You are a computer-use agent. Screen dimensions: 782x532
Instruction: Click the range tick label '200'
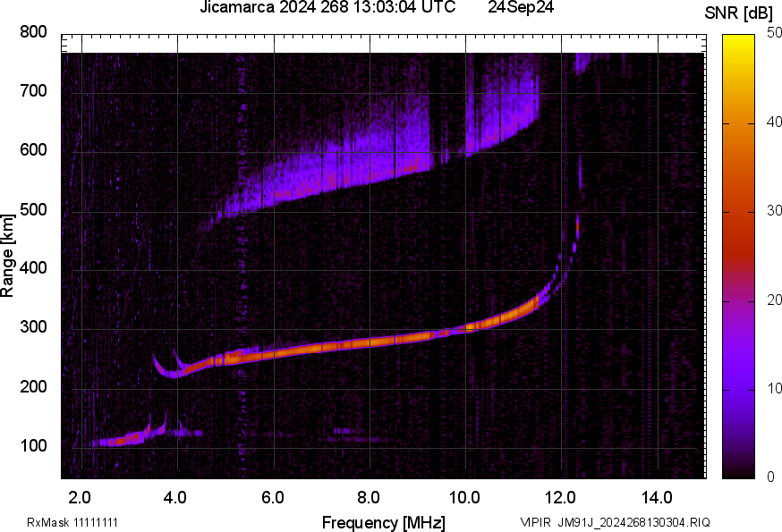[x=33, y=386]
